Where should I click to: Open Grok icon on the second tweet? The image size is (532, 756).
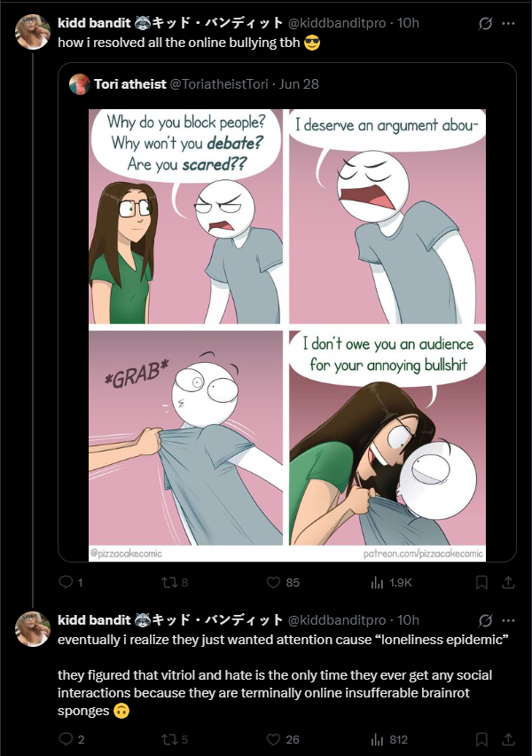click(x=485, y=620)
